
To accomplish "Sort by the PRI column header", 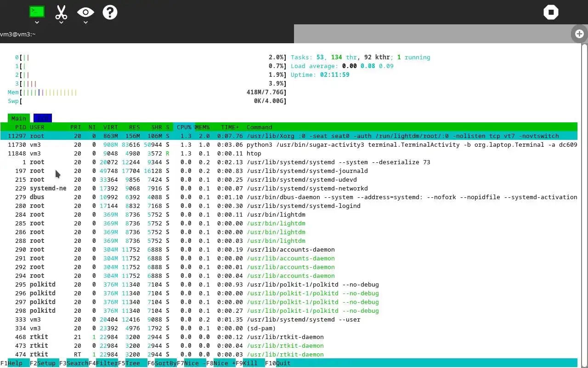I will click(x=76, y=127).
